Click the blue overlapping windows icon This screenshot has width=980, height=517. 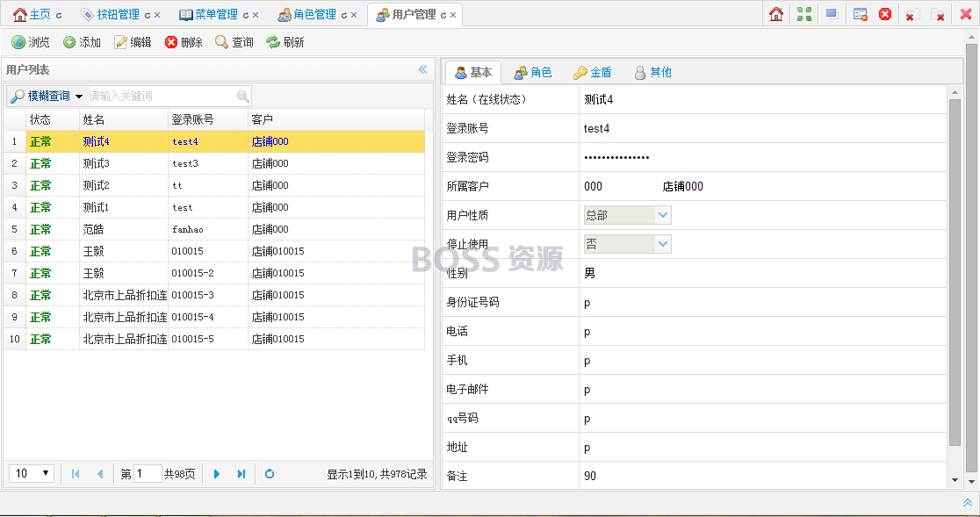point(832,14)
